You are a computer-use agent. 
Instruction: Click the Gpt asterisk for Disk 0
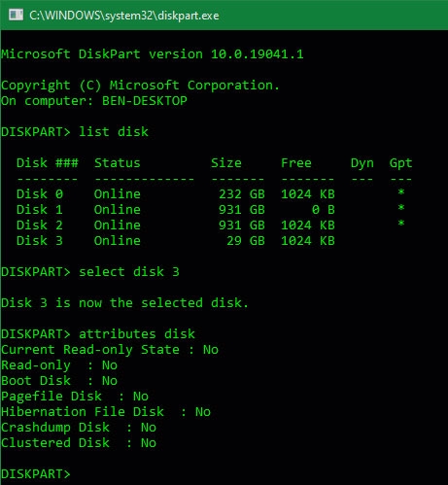point(401,192)
